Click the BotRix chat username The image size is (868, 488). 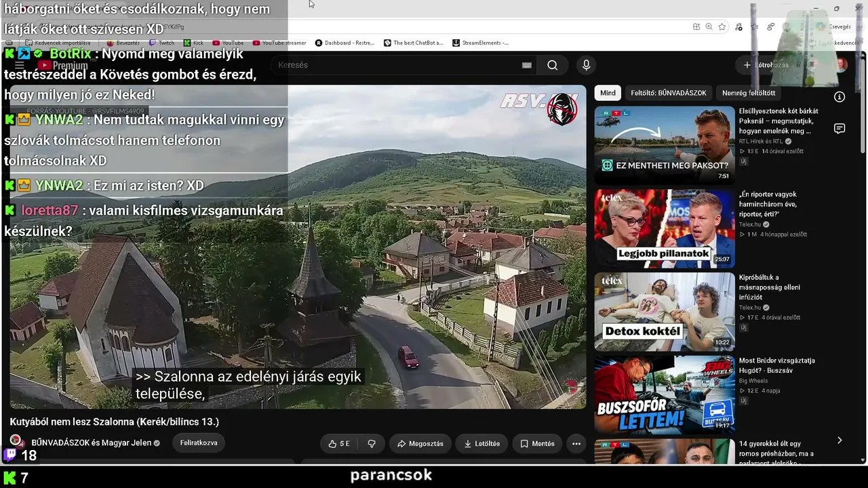point(71,54)
